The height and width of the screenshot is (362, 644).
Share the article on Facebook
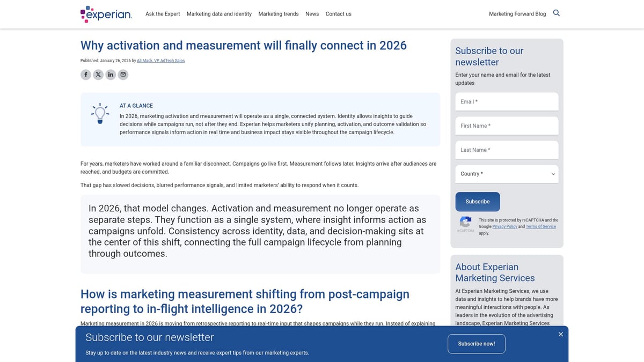pyautogui.click(x=86, y=75)
